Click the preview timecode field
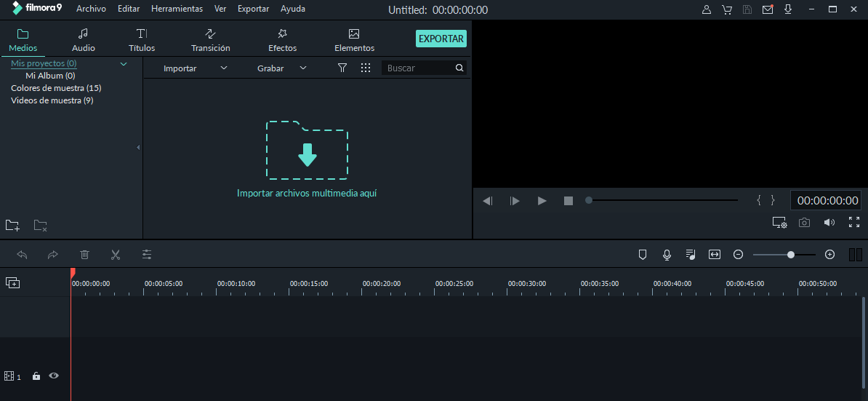The height and width of the screenshot is (401, 868). pyautogui.click(x=827, y=201)
